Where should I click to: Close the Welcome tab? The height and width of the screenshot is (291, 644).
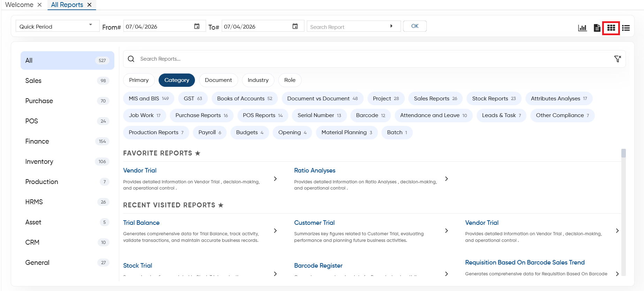(40, 5)
